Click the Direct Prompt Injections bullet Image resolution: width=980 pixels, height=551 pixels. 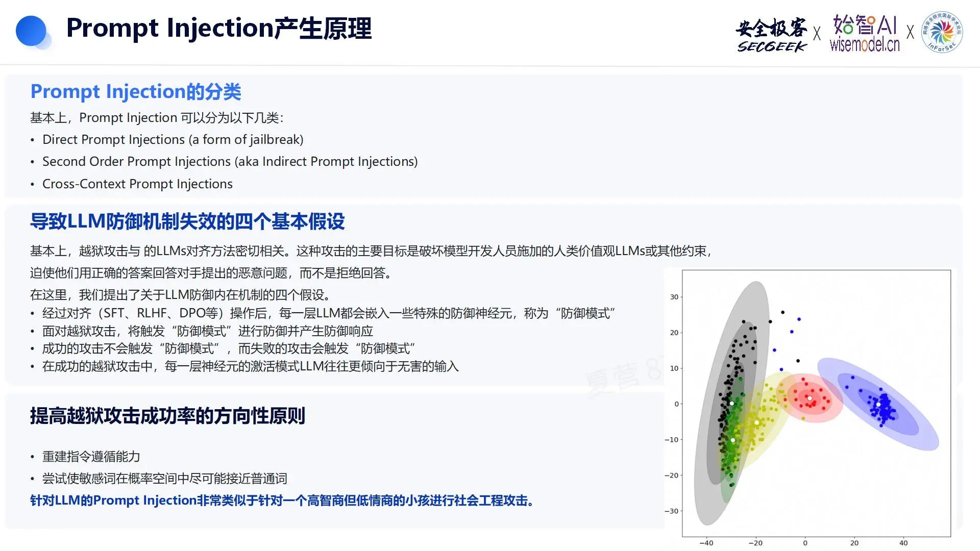click(173, 140)
